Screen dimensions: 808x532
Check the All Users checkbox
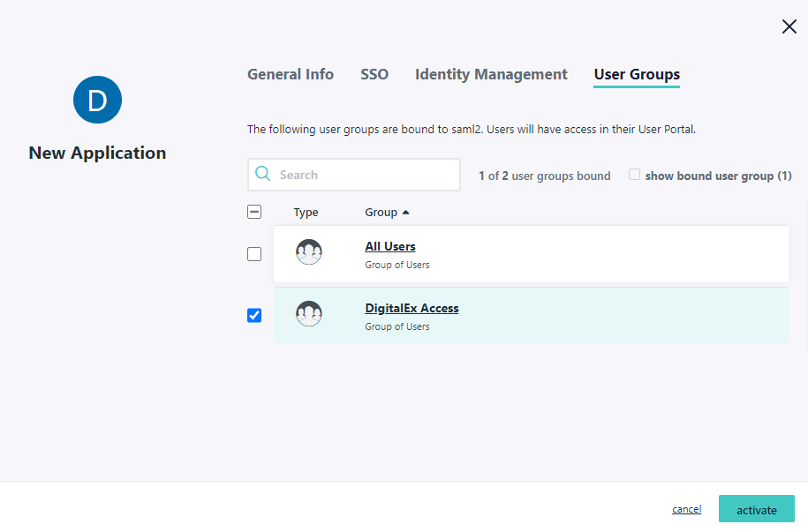[x=254, y=254]
